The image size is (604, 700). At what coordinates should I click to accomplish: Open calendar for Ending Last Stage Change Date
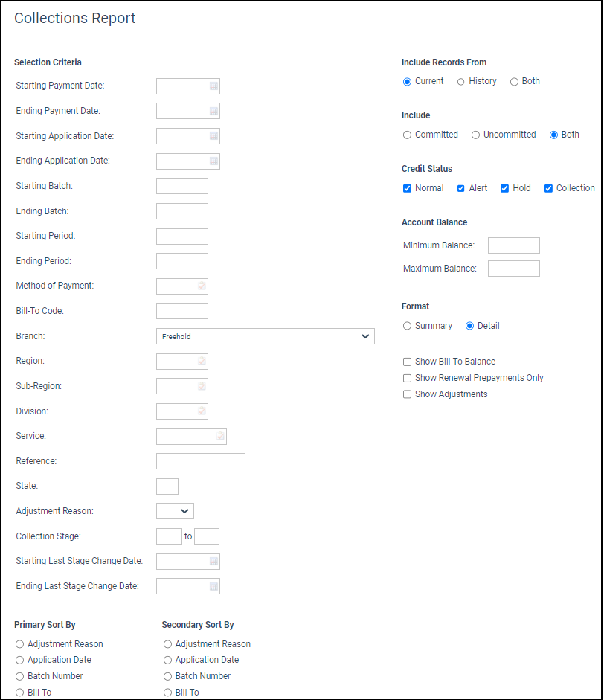pyautogui.click(x=213, y=586)
